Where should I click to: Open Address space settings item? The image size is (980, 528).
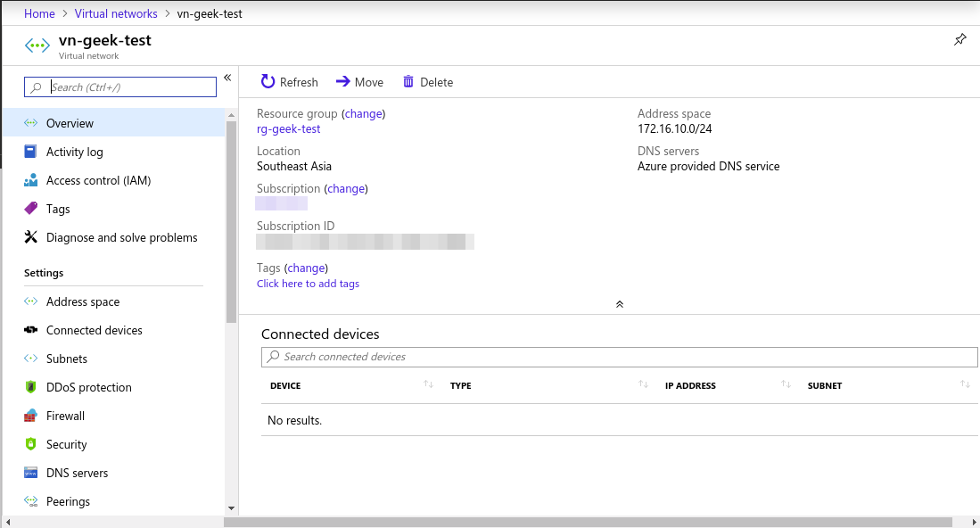[114, 301]
